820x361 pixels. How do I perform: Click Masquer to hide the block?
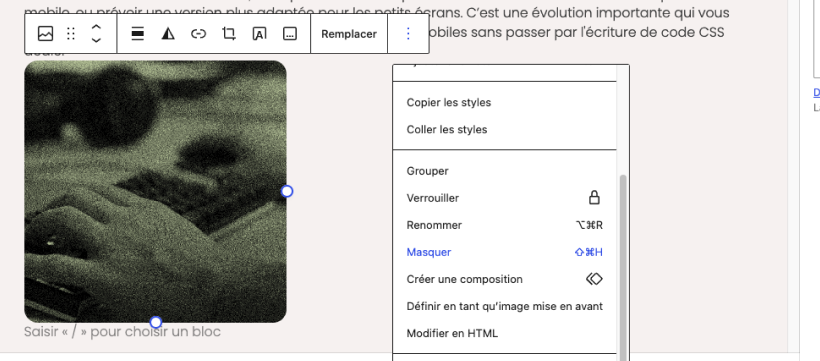[505, 252]
